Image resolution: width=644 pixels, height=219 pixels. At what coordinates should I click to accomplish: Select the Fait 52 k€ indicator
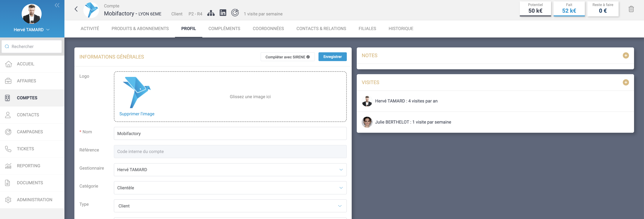(x=569, y=9)
